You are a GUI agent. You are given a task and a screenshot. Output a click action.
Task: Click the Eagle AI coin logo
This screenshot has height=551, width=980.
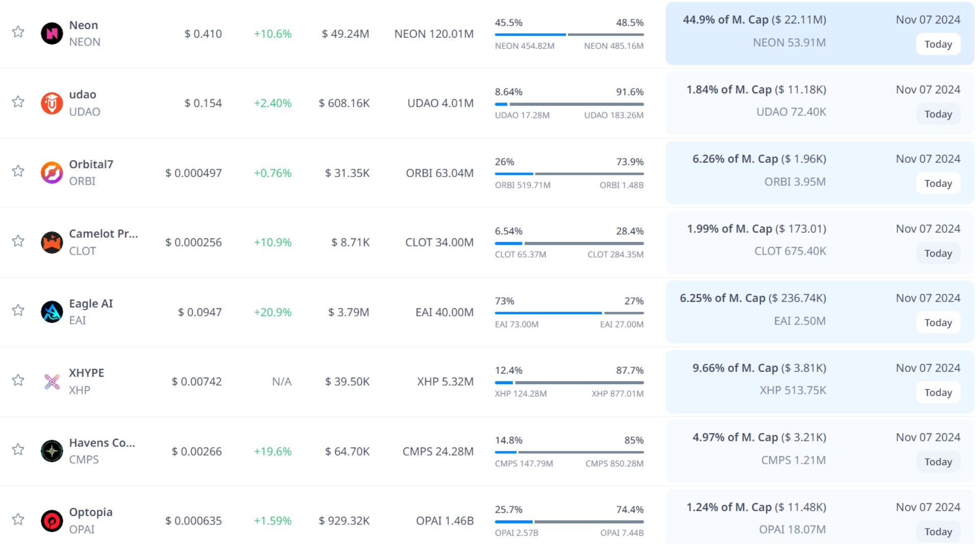click(x=52, y=312)
